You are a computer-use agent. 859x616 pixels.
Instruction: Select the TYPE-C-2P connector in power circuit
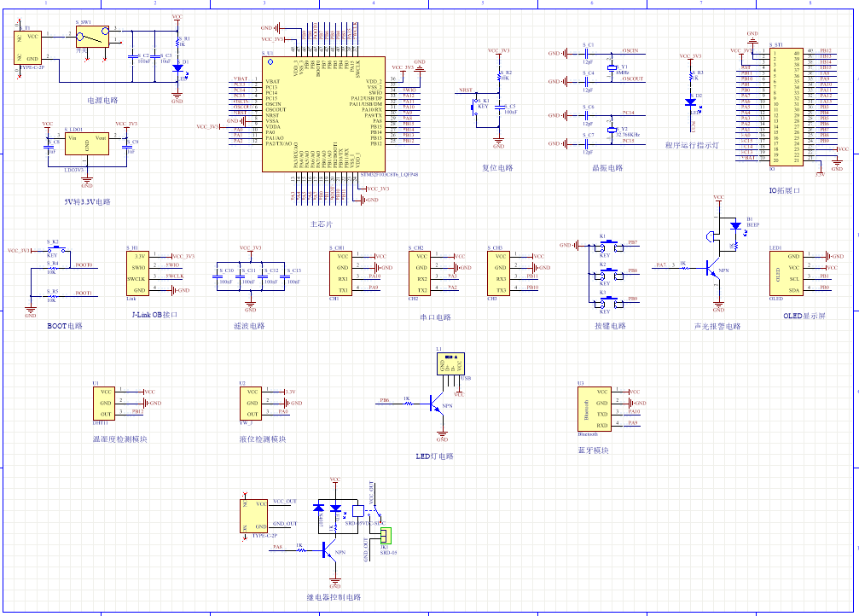point(27,47)
